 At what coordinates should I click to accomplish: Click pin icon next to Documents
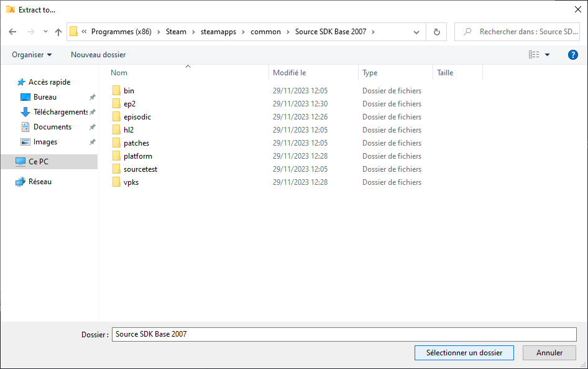92,128
